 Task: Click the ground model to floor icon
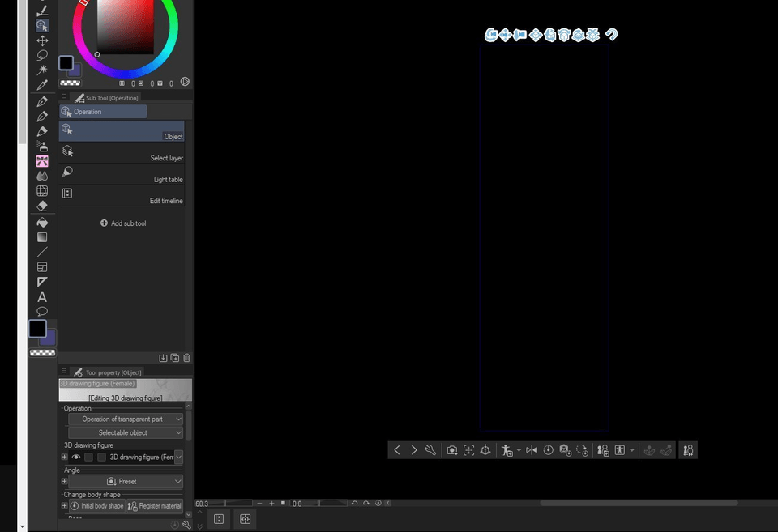[485, 450]
